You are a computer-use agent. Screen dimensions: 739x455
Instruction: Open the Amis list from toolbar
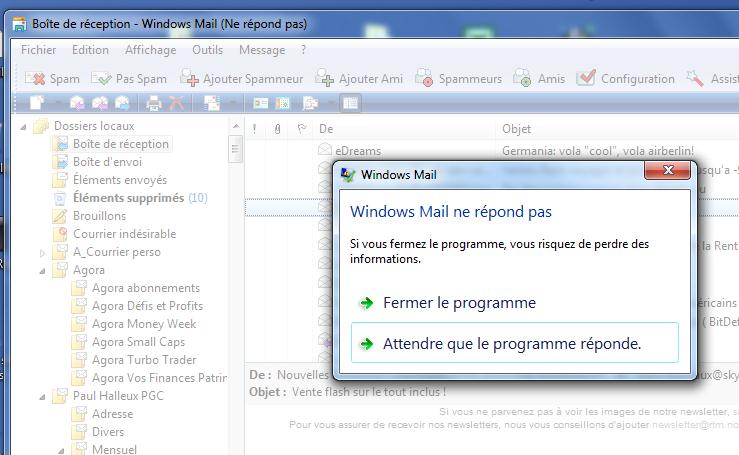coord(539,78)
